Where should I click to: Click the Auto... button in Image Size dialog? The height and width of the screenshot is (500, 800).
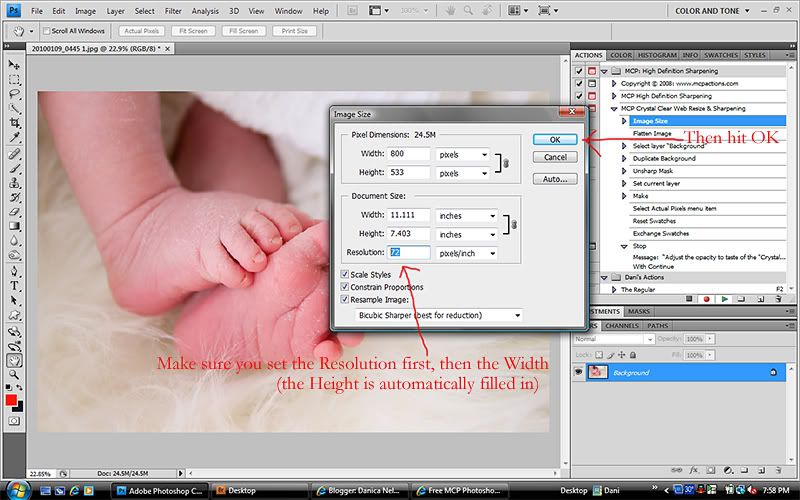[x=555, y=179]
